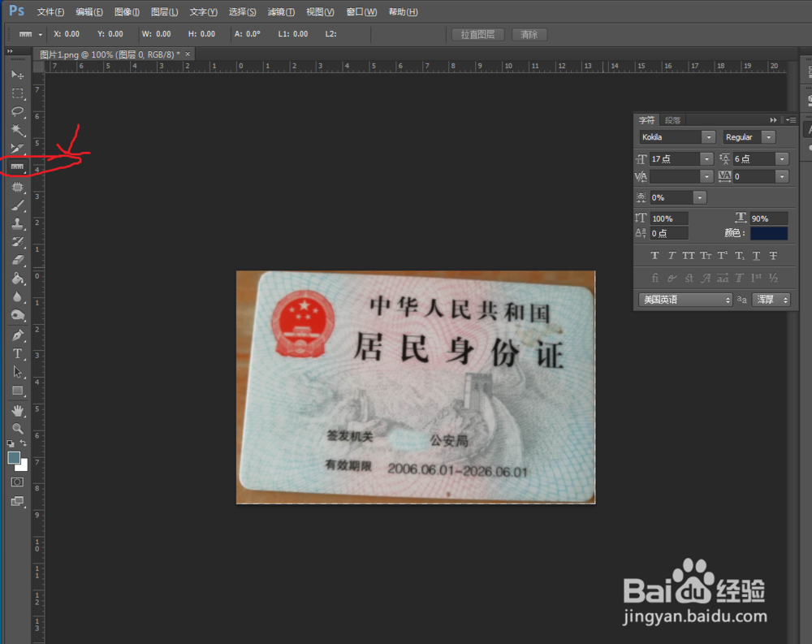Image resolution: width=812 pixels, height=644 pixels.
Task: Select the Ruler tool circled in red
Action: point(18,167)
